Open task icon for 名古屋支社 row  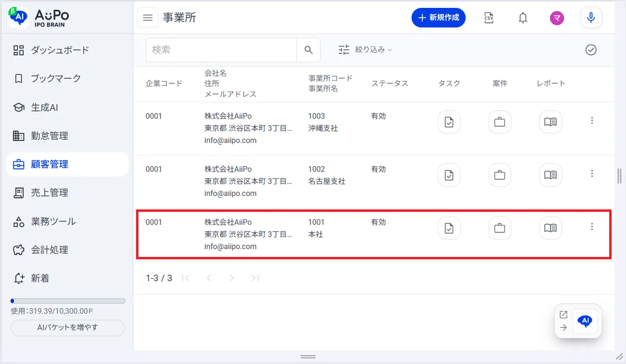click(x=449, y=175)
